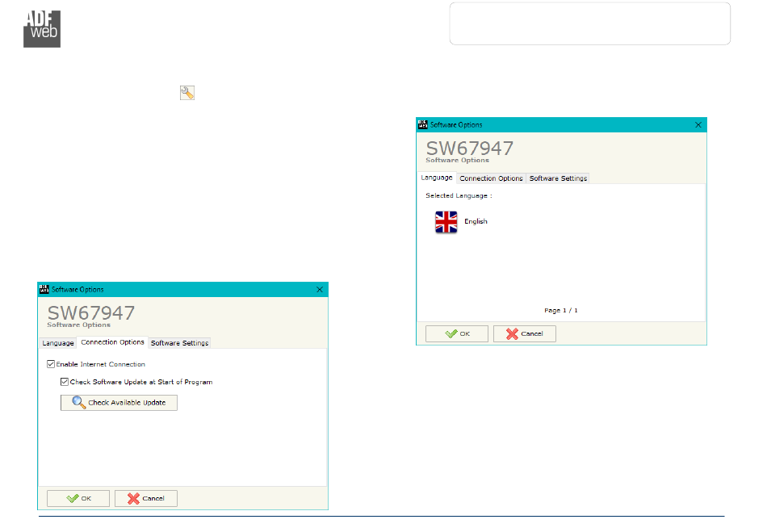
Task: Select the English UK flag icon
Action: [446, 222]
